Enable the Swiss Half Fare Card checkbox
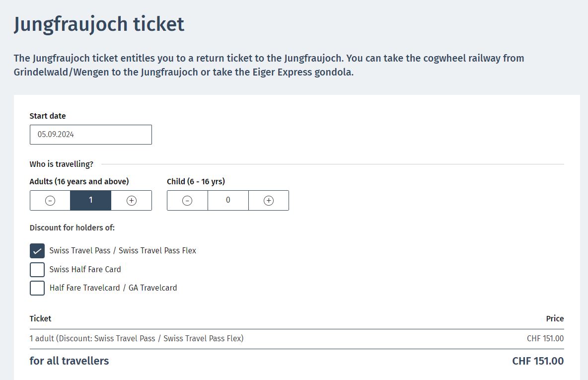The image size is (588, 380). tap(37, 270)
